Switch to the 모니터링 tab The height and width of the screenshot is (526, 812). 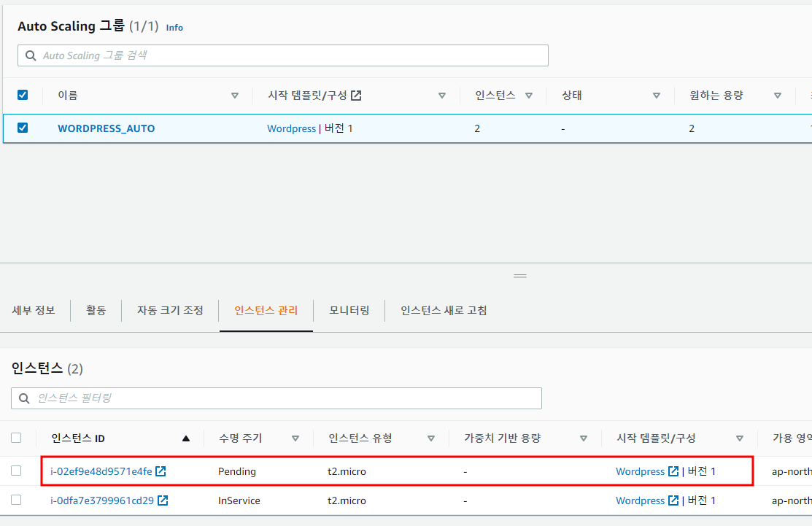[349, 310]
